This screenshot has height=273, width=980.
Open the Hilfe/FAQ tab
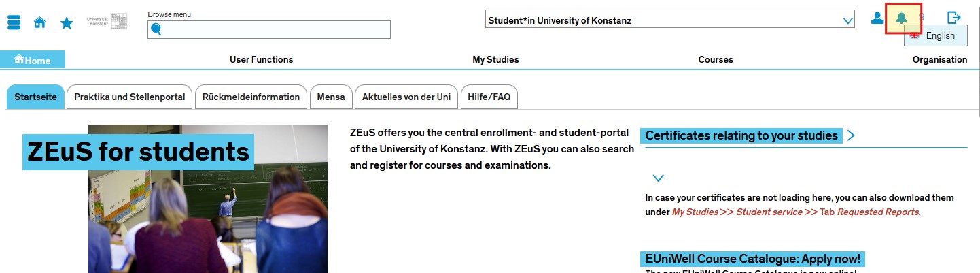coord(489,97)
